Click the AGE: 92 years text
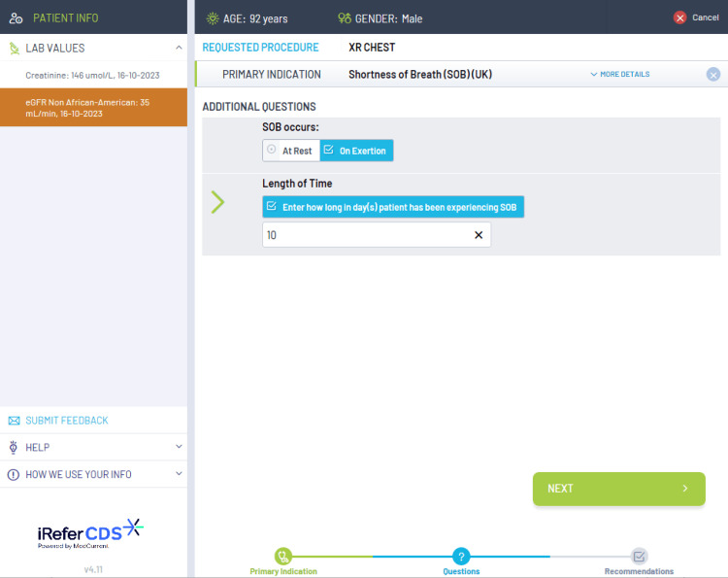This screenshot has width=728, height=578. (x=255, y=18)
